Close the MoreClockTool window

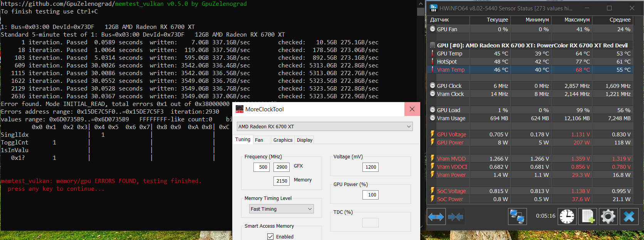click(x=412, y=109)
